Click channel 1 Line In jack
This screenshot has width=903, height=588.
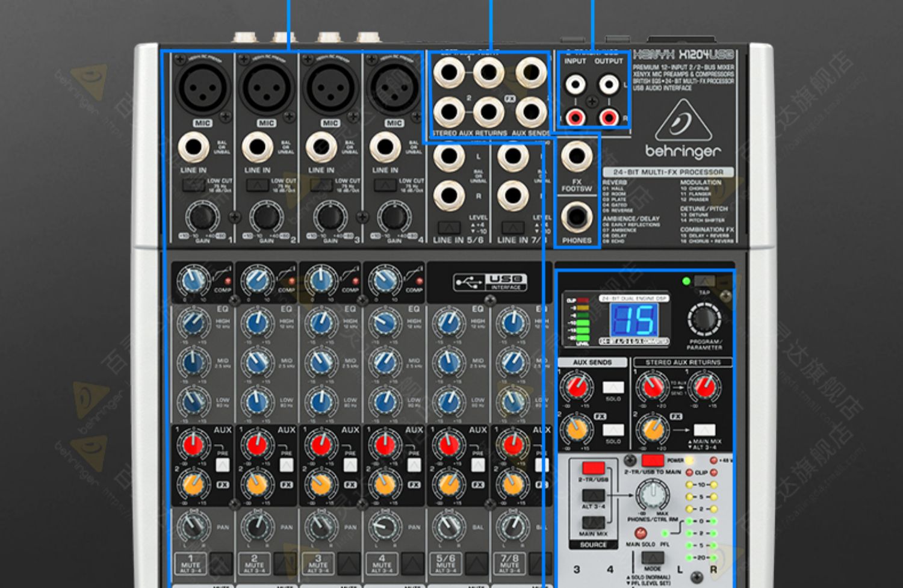(x=193, y=147)
